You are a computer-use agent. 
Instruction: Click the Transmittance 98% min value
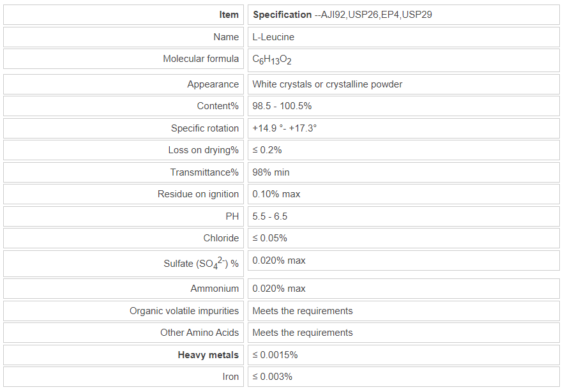pos(271,172)
